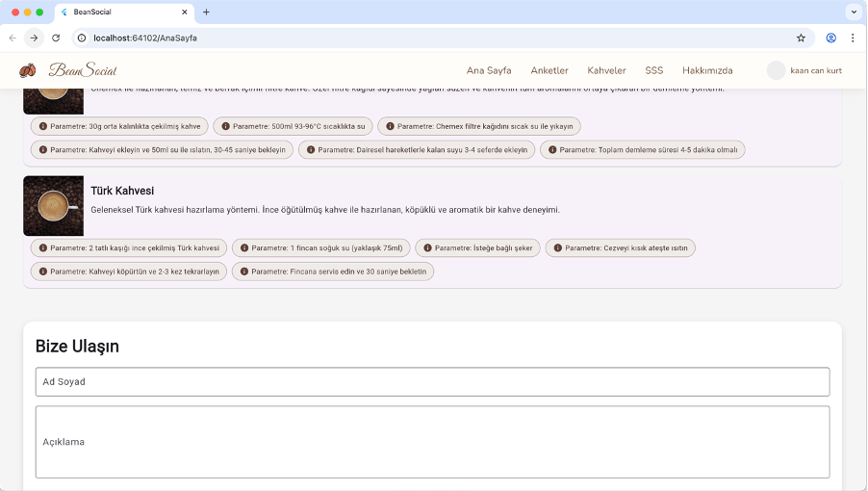Click chip text 'İsteğe bağlı şeker'

pos(502,248)
